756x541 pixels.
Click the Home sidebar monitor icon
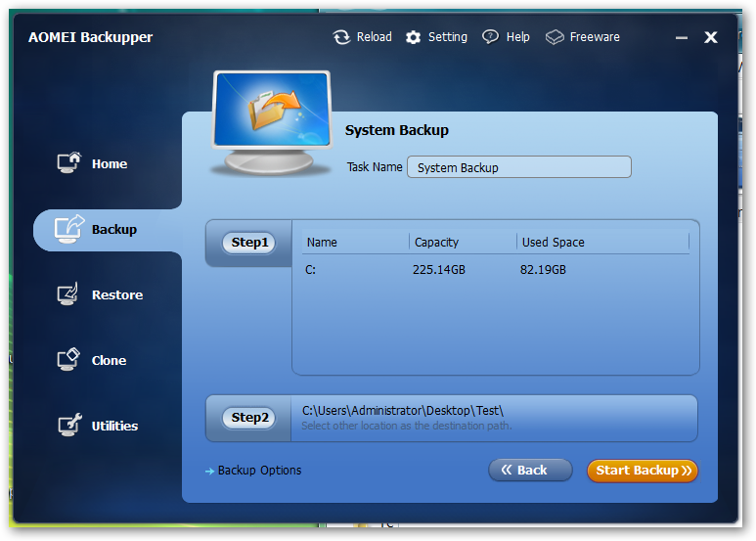[x=68, y=162]
